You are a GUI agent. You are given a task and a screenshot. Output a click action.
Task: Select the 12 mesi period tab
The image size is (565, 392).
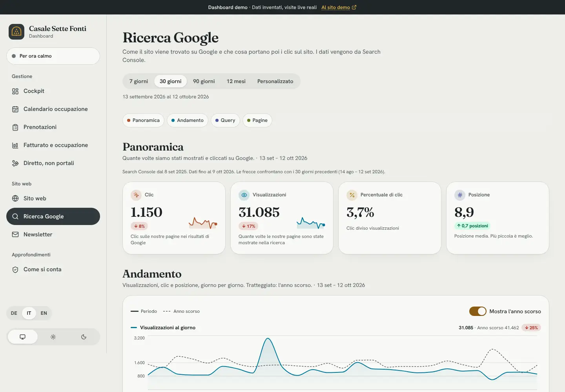236,81
